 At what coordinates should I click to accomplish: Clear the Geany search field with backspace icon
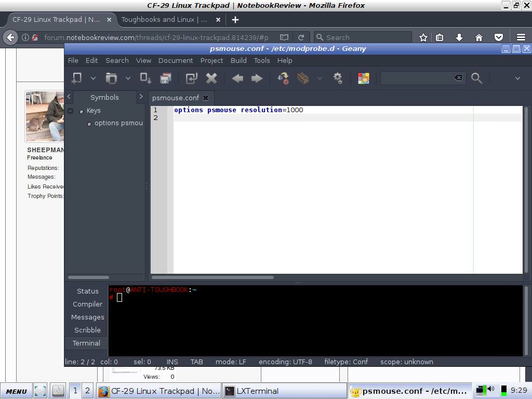tap(458, 78)
